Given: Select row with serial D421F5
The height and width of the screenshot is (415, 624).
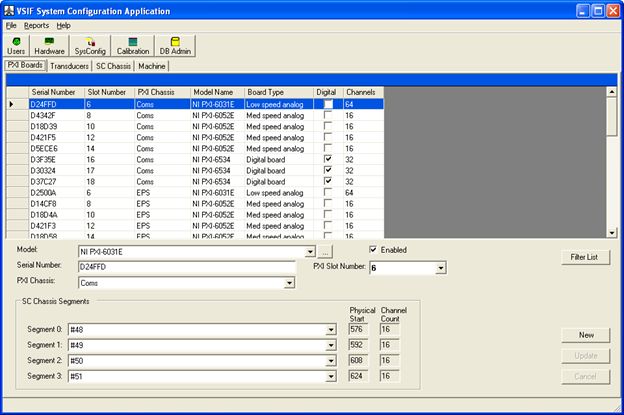Looking at the screenshot, I should [195, 138].
